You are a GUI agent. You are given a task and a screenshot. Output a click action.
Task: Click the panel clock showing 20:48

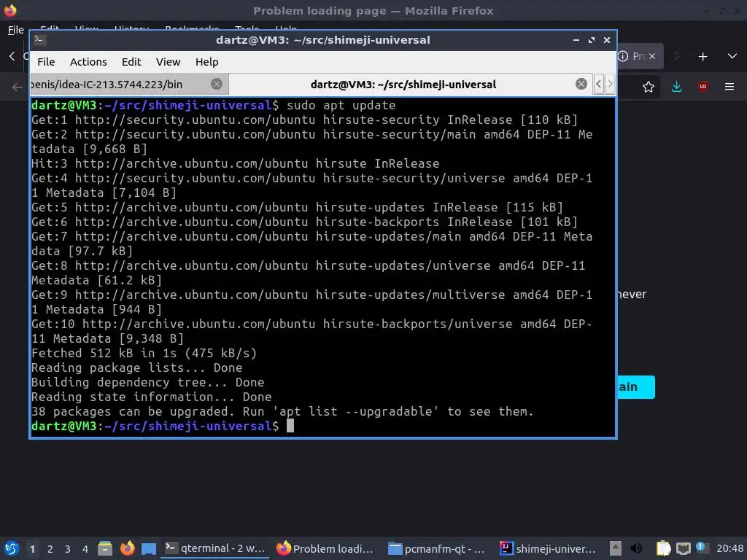729,548
